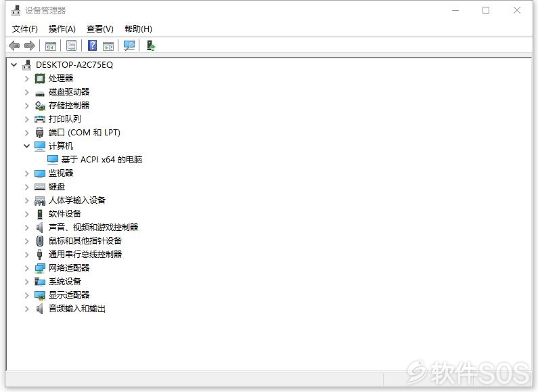
Task: Collapse the DESKTOP-A2C75EQ root node
Action: tap(14, 64)
